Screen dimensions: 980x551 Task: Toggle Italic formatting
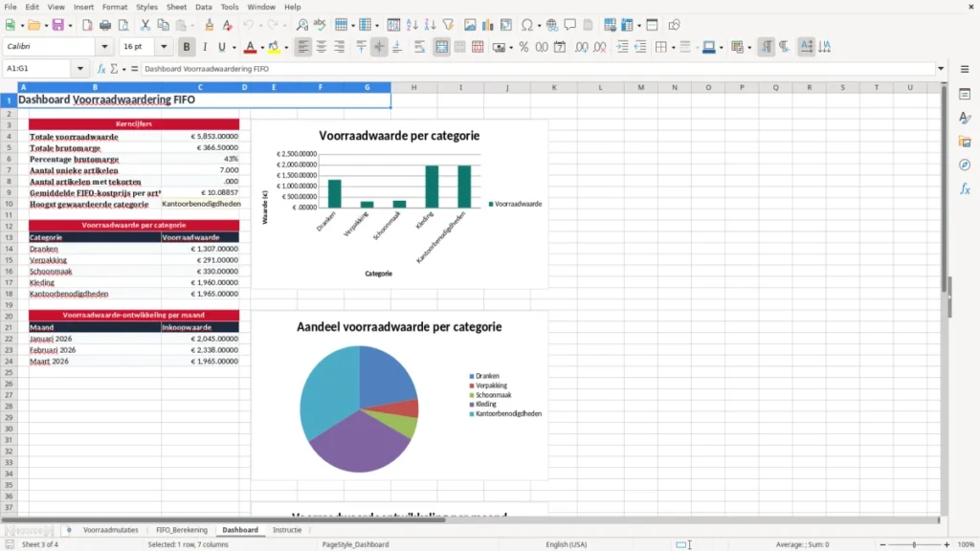pyautogui.click(x=205, y=47)
